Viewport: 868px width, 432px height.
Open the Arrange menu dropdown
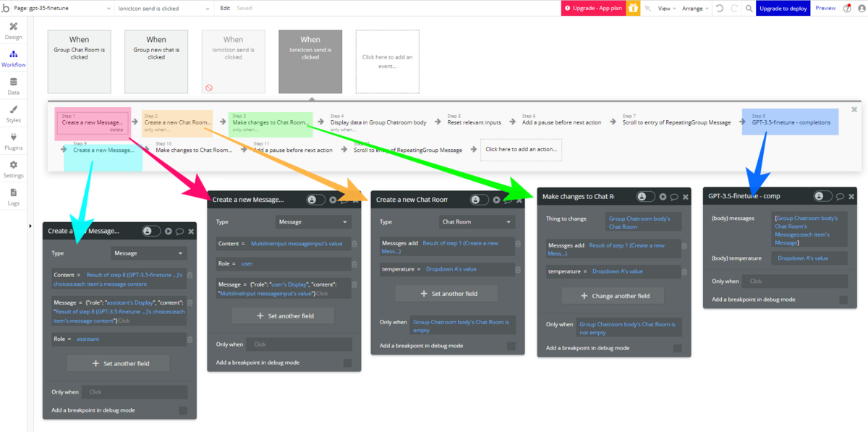pyautogui.click(x=695, y=8)
